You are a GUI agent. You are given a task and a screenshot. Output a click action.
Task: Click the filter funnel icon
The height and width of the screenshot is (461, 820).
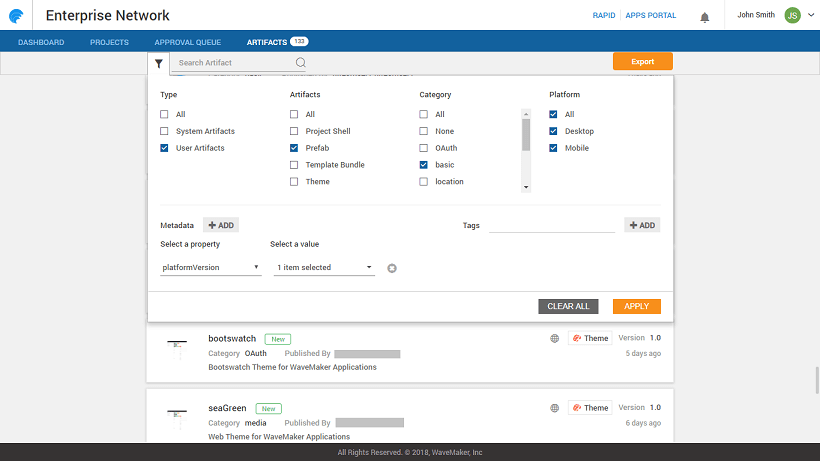[158, 62]
